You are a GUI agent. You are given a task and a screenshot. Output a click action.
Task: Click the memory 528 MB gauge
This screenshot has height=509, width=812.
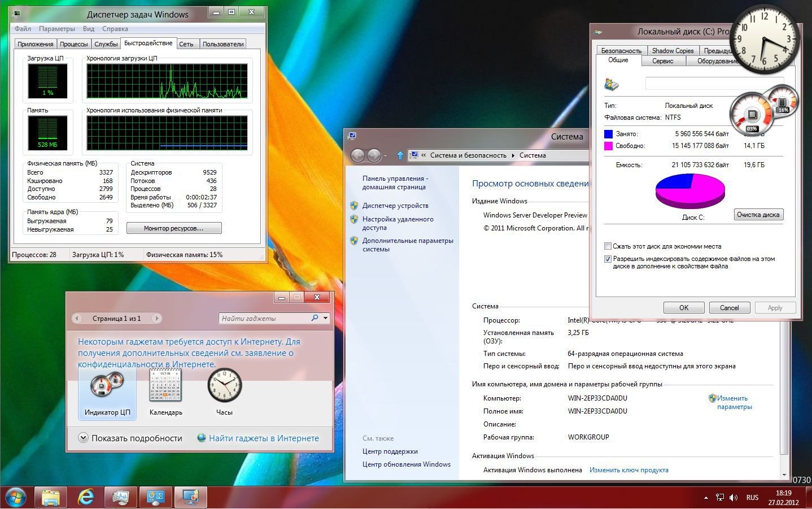pyautogui.click(x=47, y=133)
